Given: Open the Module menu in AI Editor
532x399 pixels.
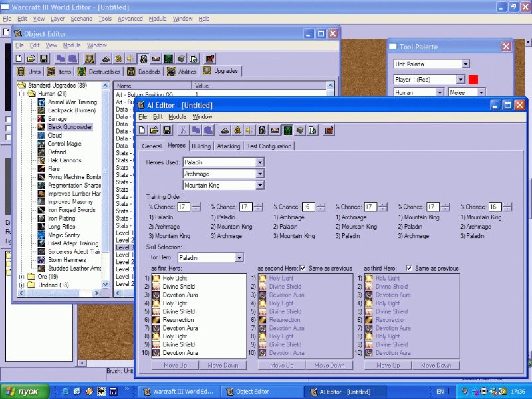Looking at the screenshot, I should 178,117.
